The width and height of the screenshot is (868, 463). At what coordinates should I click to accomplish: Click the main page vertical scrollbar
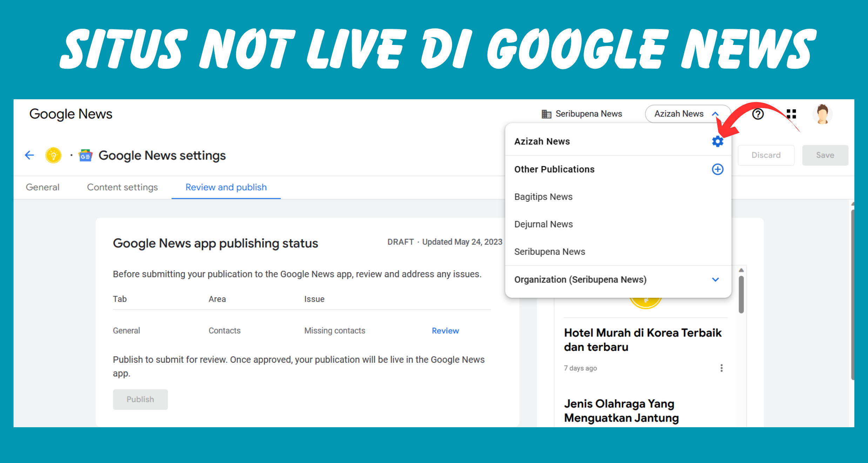852,295
